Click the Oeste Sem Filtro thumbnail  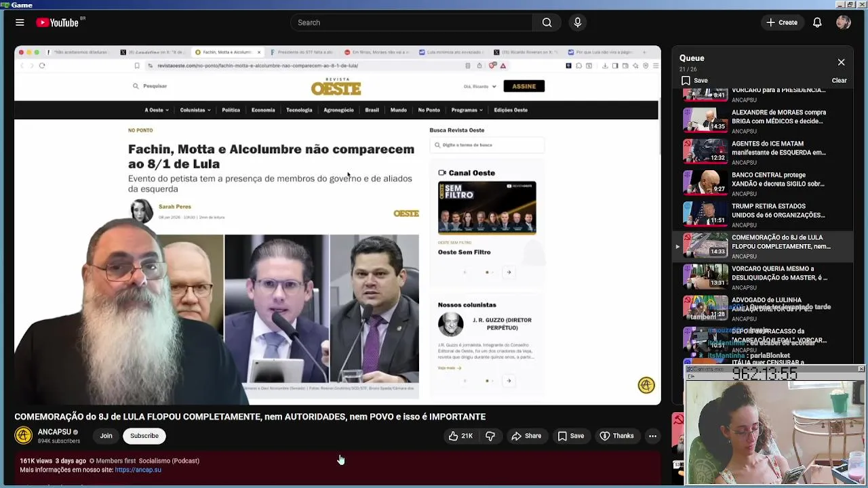(487, 207)
